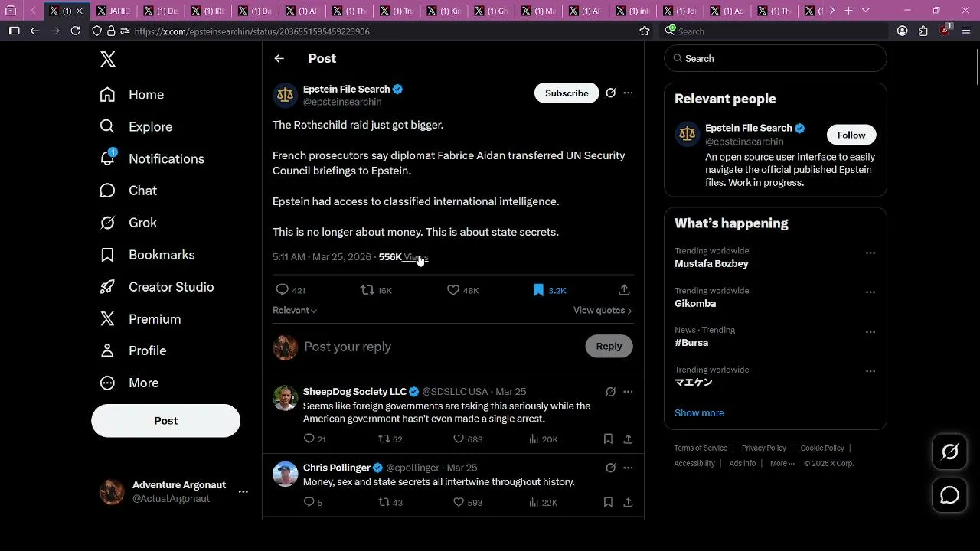The width and height of the screenshot is (980, 551).
Task: Follow Epstein File Search in Relevant people
Action: tap(851, 135)
